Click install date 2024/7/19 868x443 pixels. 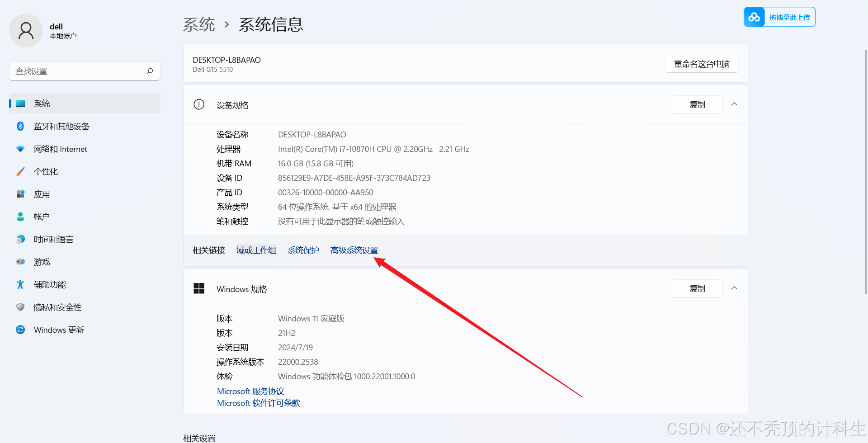pos(295,347)
